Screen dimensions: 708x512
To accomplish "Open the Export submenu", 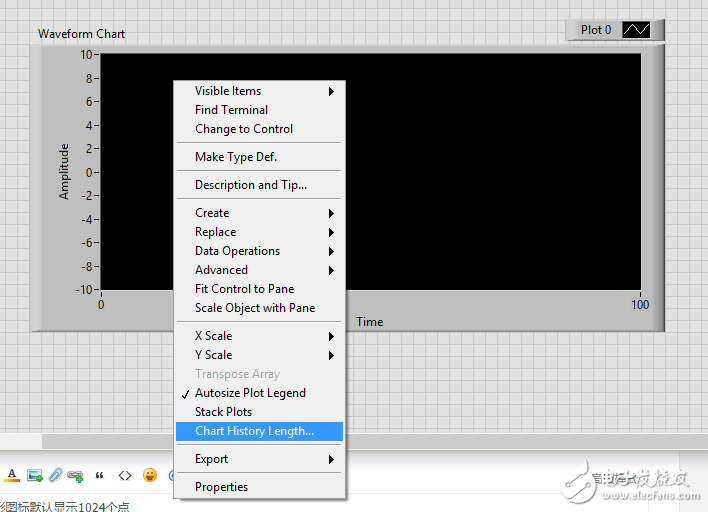I will 259,459.
